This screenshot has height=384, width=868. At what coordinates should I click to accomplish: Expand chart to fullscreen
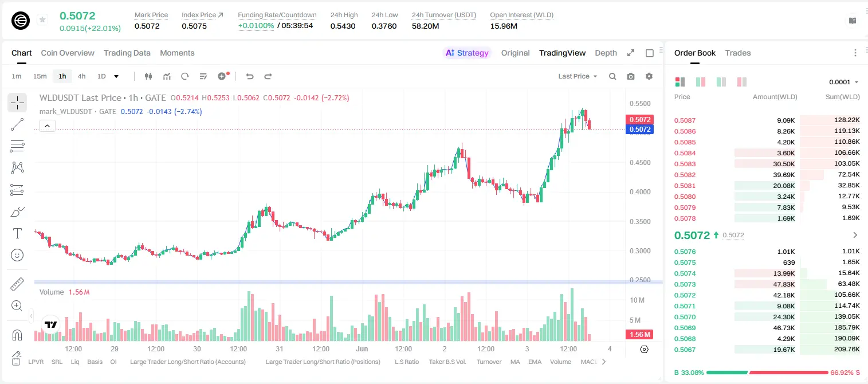pos(631,53)
